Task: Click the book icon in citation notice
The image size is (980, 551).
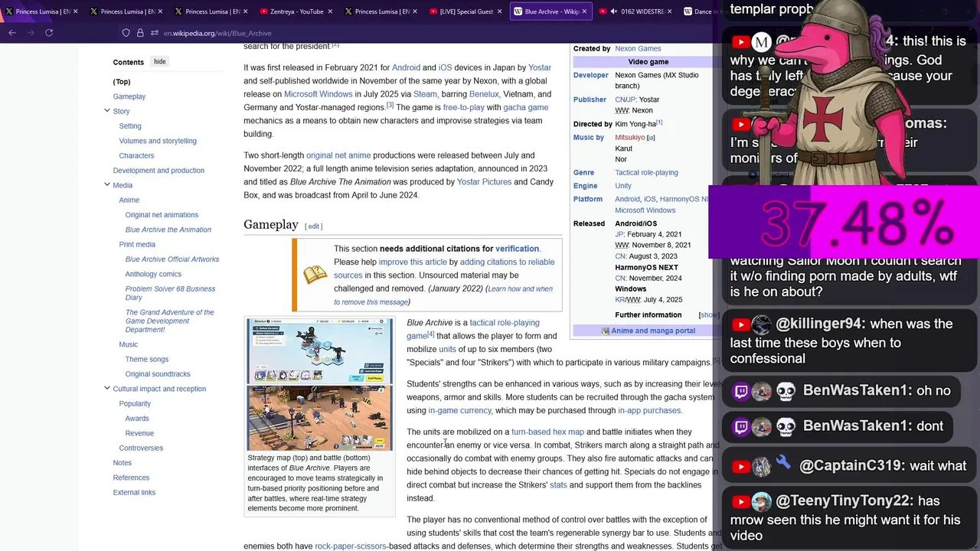Action: (x=315, y=275)
